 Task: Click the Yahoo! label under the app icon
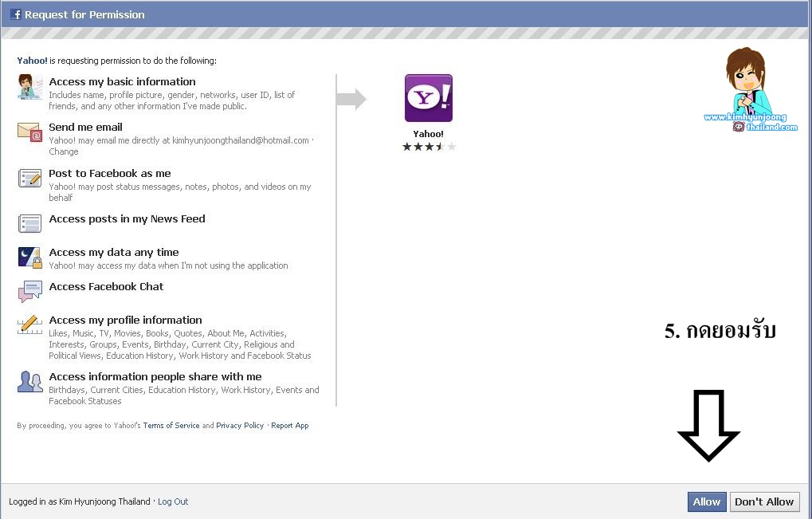click(x=428, y=134)
